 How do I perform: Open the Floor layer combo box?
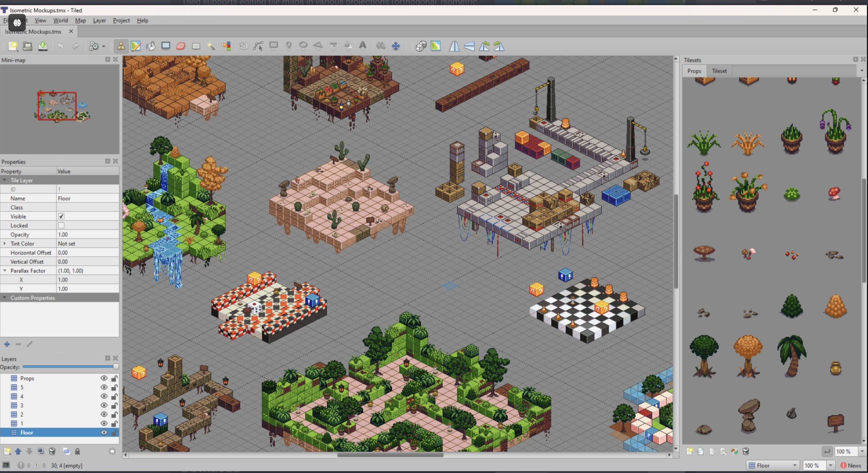tap(772, 465)
